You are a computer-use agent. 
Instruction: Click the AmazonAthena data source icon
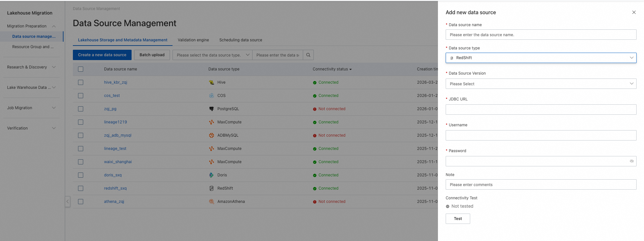tap(212, 202)
